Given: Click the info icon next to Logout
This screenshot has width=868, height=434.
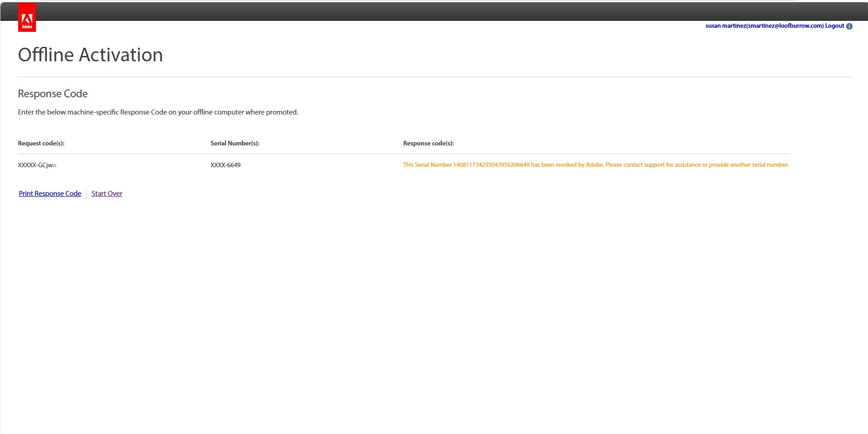Looking at the screenshot, I should click(849, 26).
